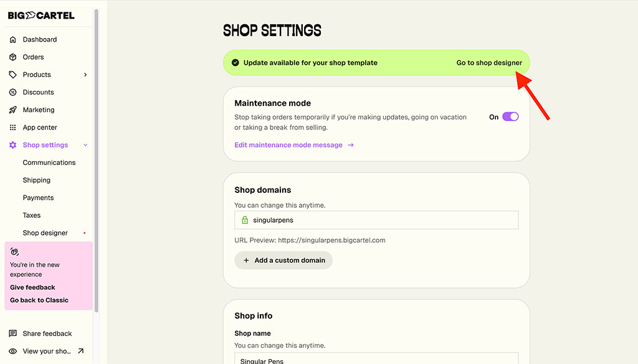Click the Shop settings gear icon

13,145
